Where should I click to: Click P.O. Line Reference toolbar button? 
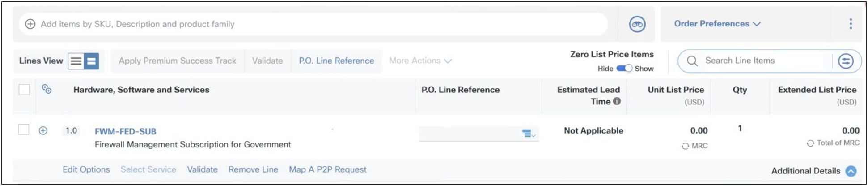click(336, 61)
